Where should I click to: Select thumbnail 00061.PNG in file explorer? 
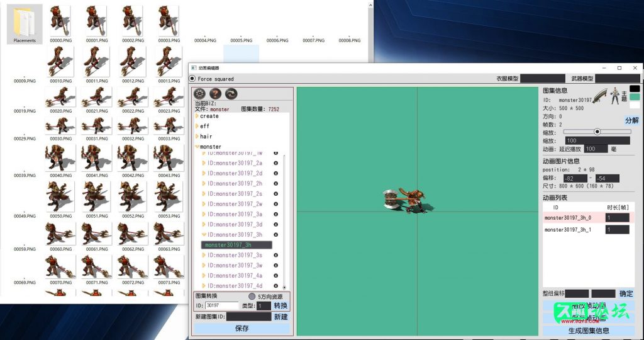coord(97,237)
